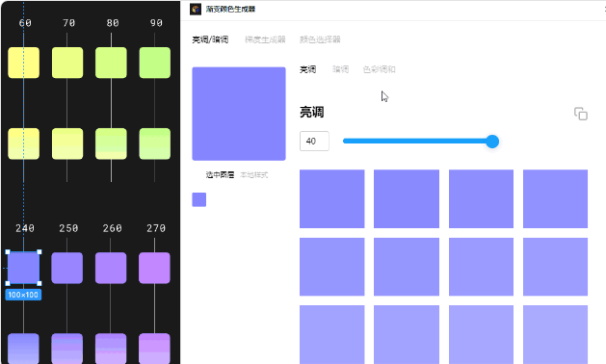Click the canvas label "90"
The height and width of the screenshot is (364, 606).
point(156,23)
